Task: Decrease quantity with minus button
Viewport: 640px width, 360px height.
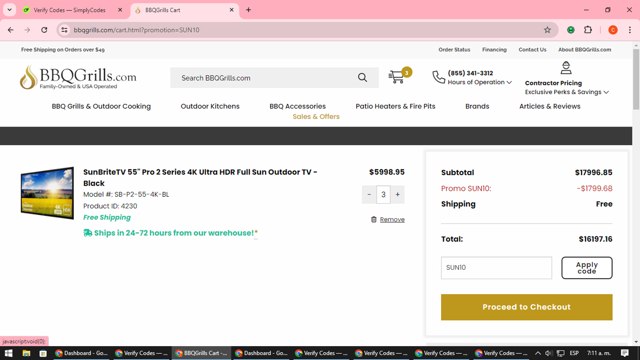Action: [369, 195]
